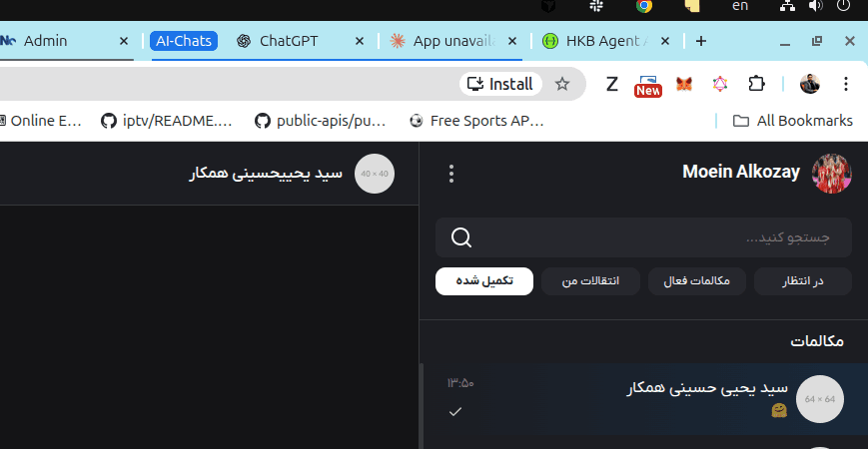Select the در انتظار filter chip
868x449 pixels.
803,281
